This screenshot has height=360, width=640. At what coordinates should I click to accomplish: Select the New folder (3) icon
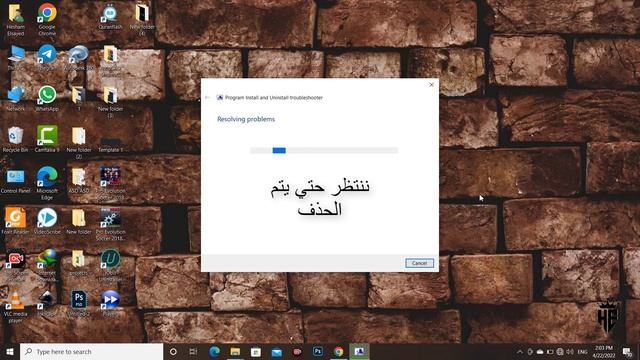(110, 101)
